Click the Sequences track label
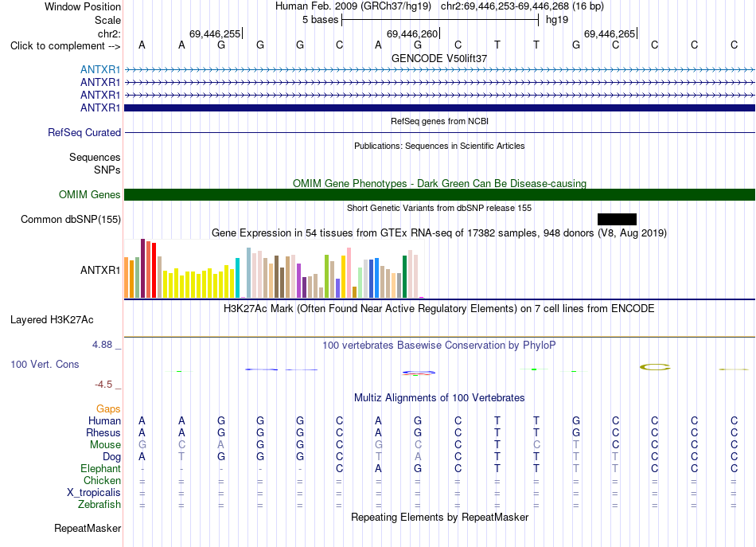The width and height of the screenshot is (756, 547). (95, 157)
